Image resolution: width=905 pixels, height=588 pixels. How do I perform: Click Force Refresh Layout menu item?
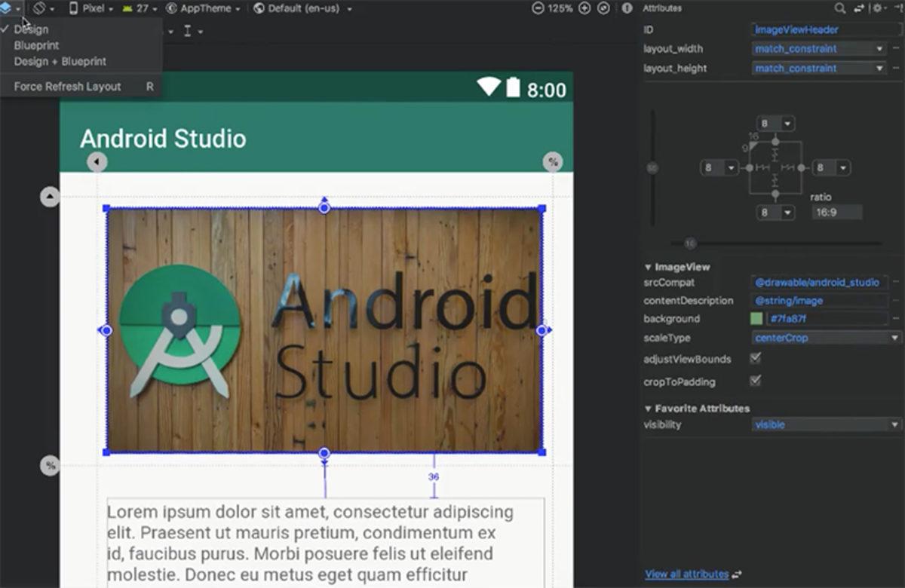pos(67,86)
